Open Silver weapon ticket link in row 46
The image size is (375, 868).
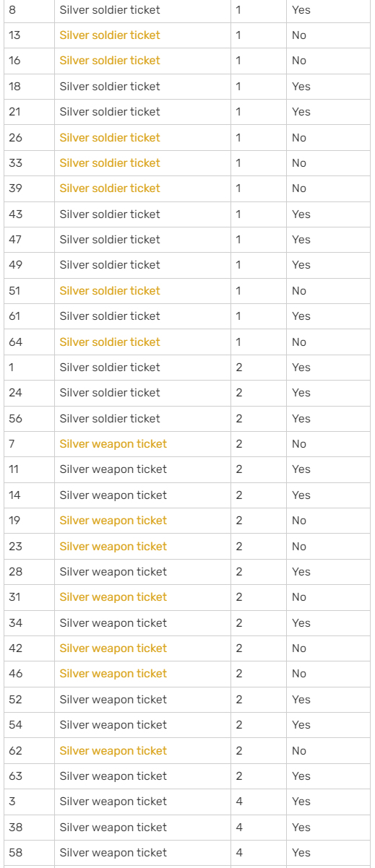tap(113, 674)
